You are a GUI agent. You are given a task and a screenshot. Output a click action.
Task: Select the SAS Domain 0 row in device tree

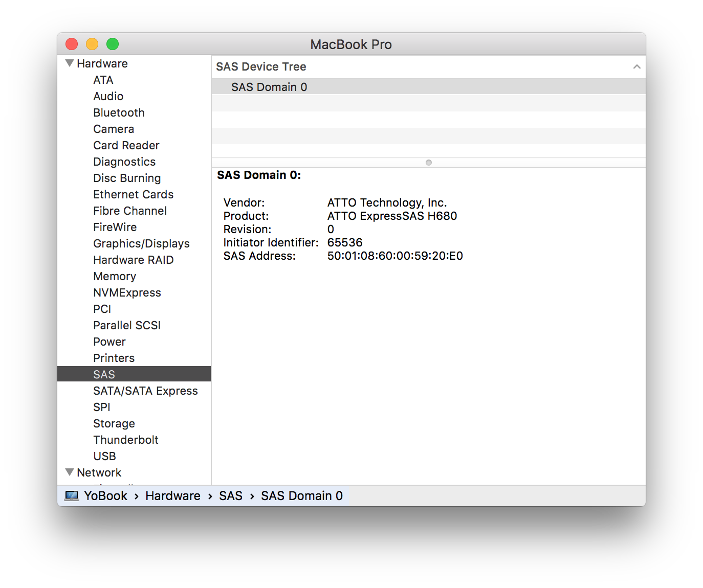pos(428,87)
